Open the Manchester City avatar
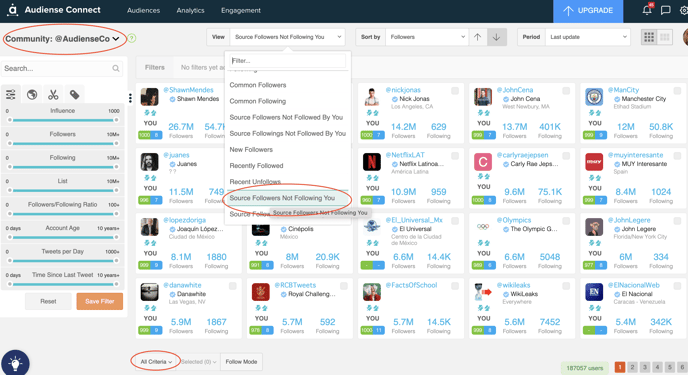The width and height of the screenshot is (688, 375). (594, 97)
